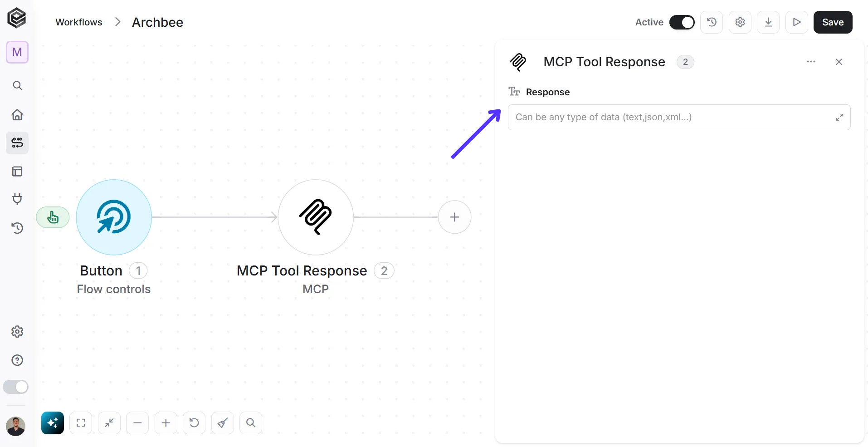
Task: Click the download workflow icon
Action: 768,22
